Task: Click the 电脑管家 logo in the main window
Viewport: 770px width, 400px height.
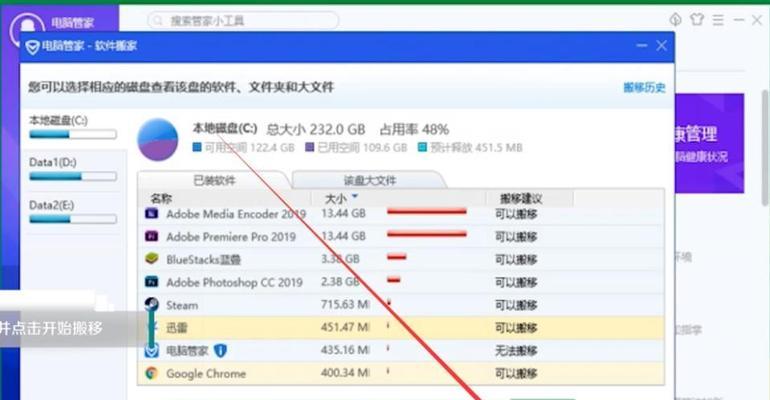Action: (27, 28)
